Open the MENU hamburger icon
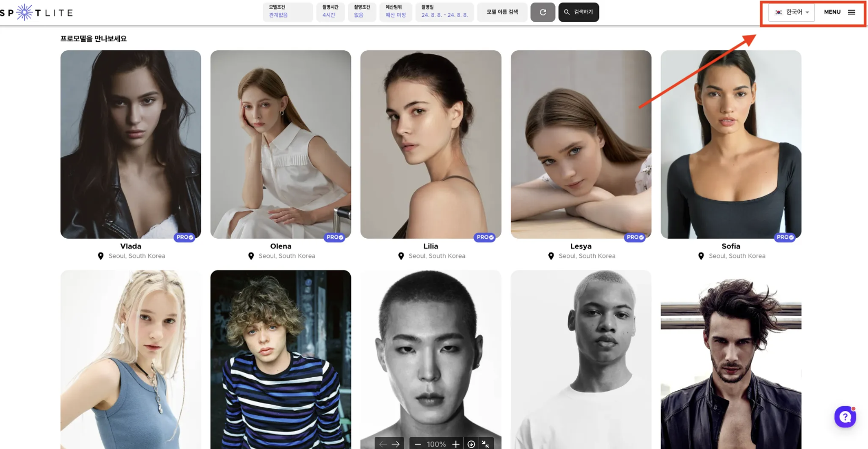Viewport: 868px width, 449px height. 851,12
